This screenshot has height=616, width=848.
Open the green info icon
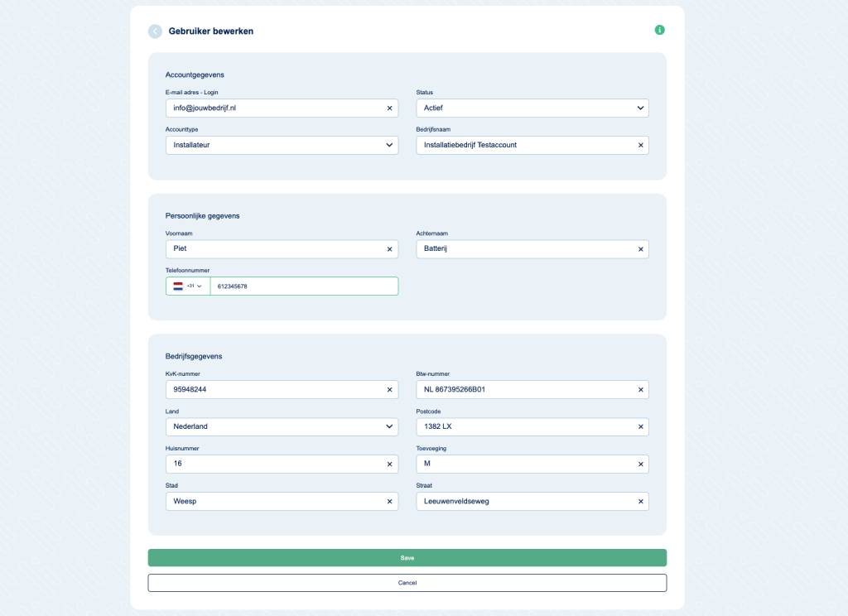(660, 30)
